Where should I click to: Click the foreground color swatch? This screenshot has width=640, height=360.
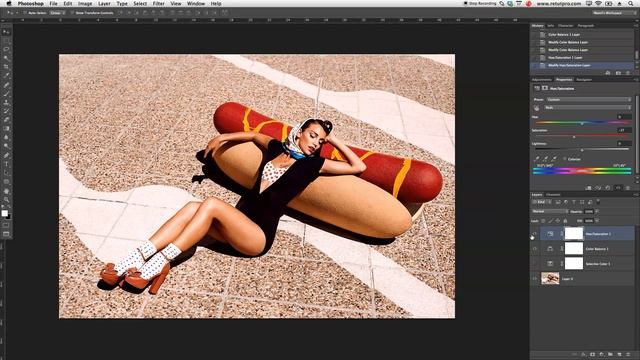click(x=4, y=213)
